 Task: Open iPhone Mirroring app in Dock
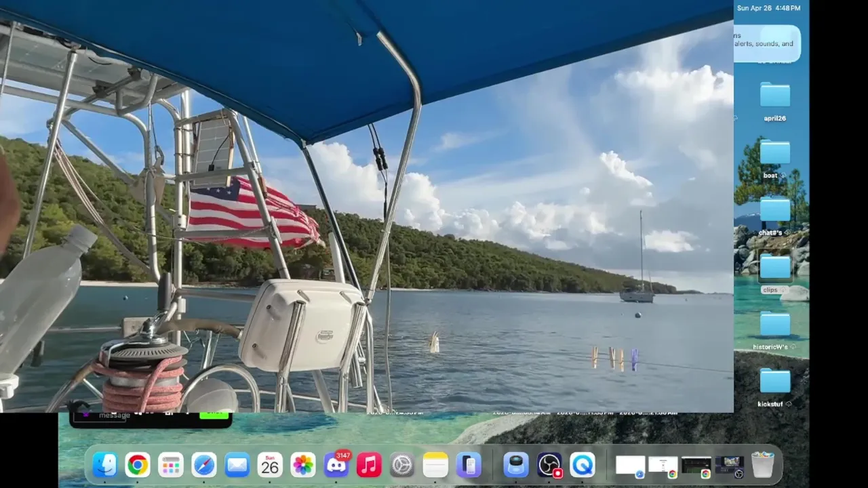(x=469, y=465)
